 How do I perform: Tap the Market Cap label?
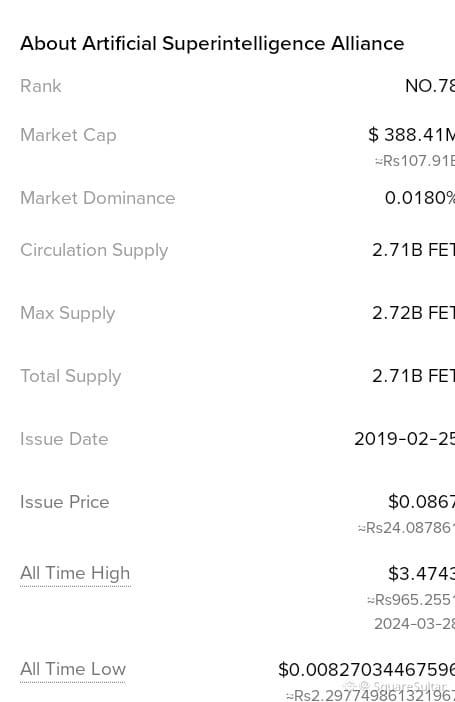(69, 135)
